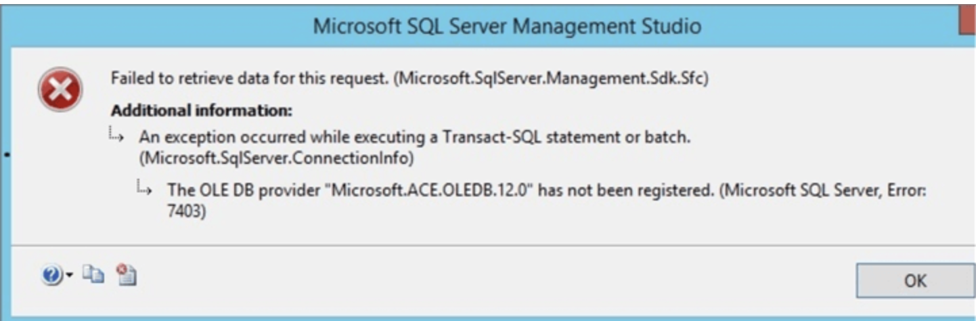Select the 'Failed to retrieve data' message line

click(409, 79)
